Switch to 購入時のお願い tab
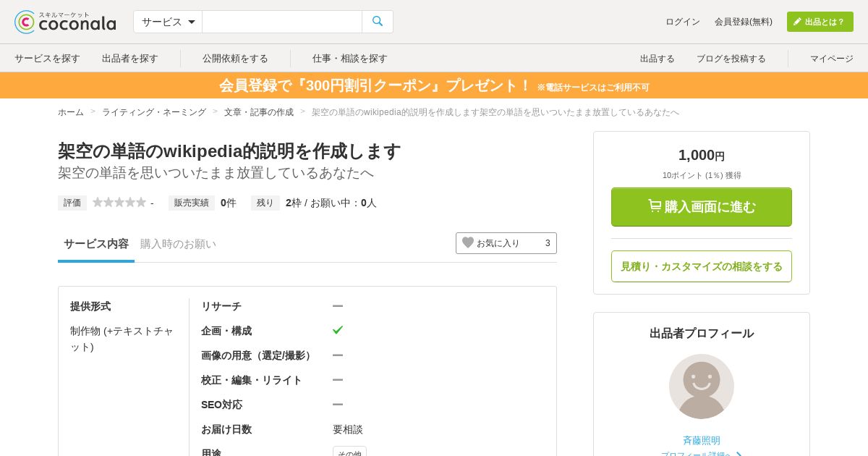 (178, 244)
